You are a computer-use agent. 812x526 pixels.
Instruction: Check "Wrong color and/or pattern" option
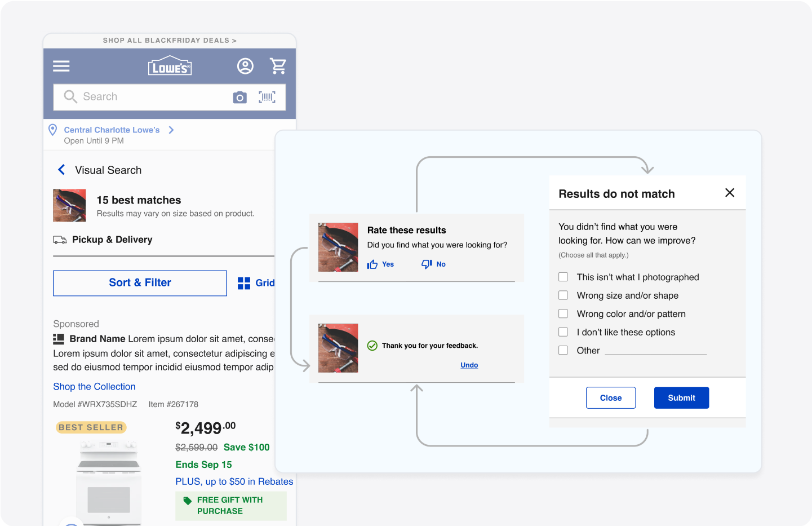point(563,313)
